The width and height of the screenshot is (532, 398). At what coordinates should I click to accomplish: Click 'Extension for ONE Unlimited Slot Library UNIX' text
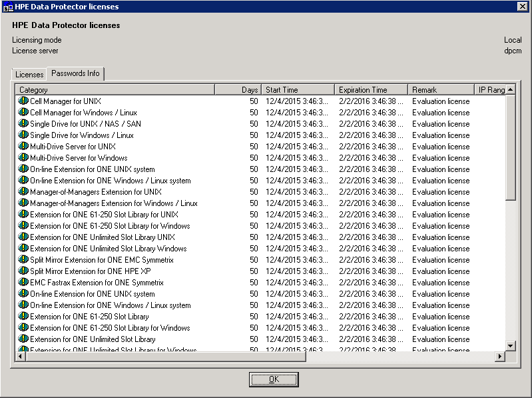[103, 237]
